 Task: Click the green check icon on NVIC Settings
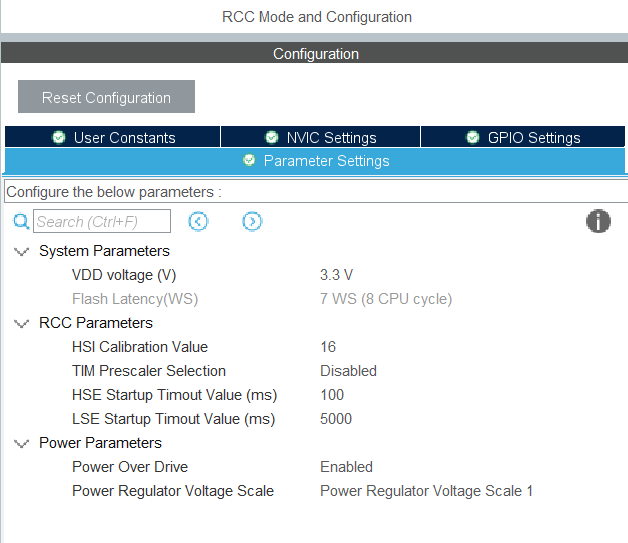pyautogui.click(x=272, y=137)
